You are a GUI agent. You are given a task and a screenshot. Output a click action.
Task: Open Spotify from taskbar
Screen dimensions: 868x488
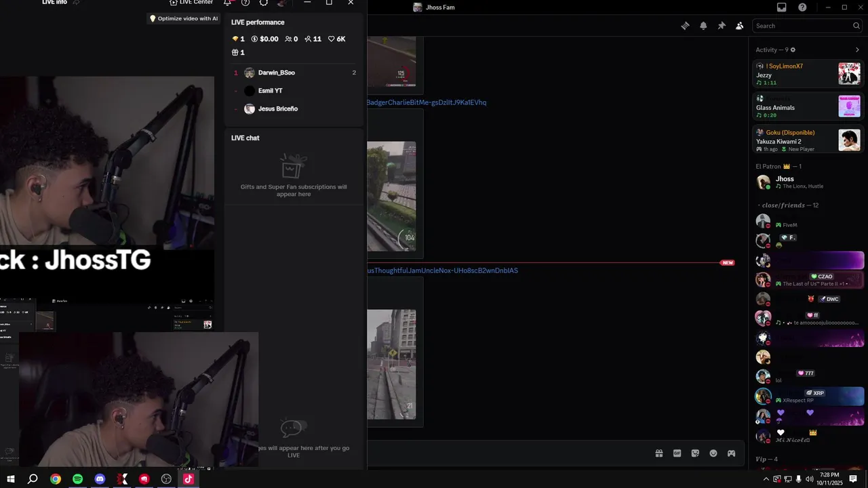[77, 479]
